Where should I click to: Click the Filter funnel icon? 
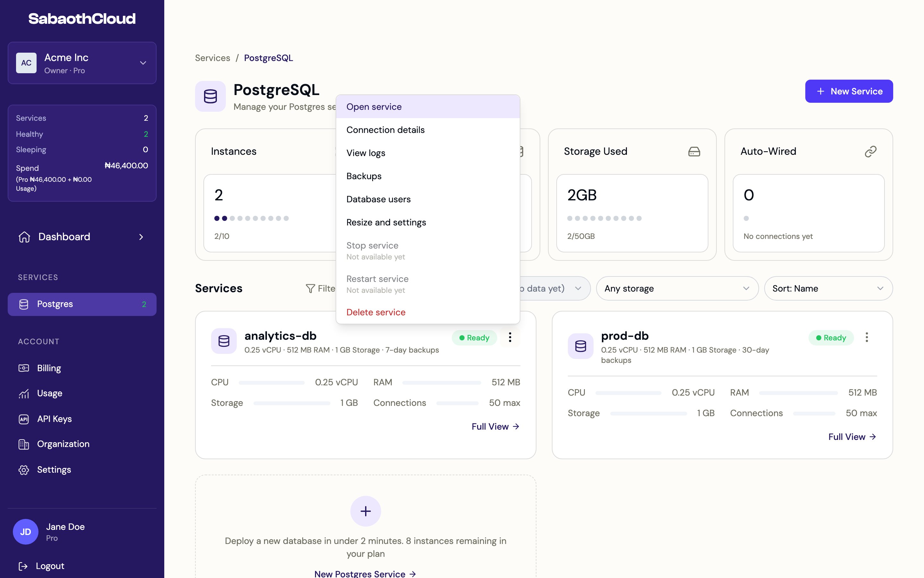311,289
